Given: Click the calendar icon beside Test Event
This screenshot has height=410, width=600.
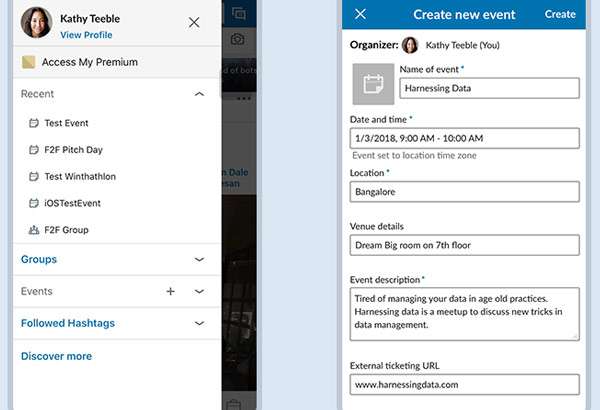Looking at the screenshot, I should click(34, 123).
